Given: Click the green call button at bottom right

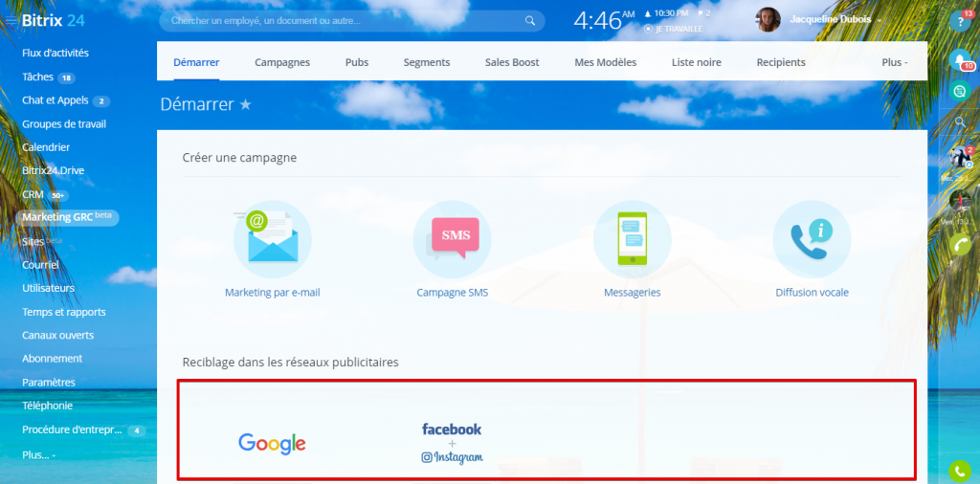Looking at the screenshot, I should pyautogui.click(x=960, y=471).
